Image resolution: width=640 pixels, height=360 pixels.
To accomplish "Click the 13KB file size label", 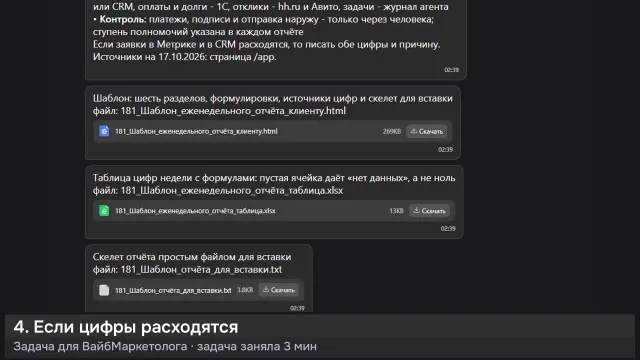I will coord(396,211).
